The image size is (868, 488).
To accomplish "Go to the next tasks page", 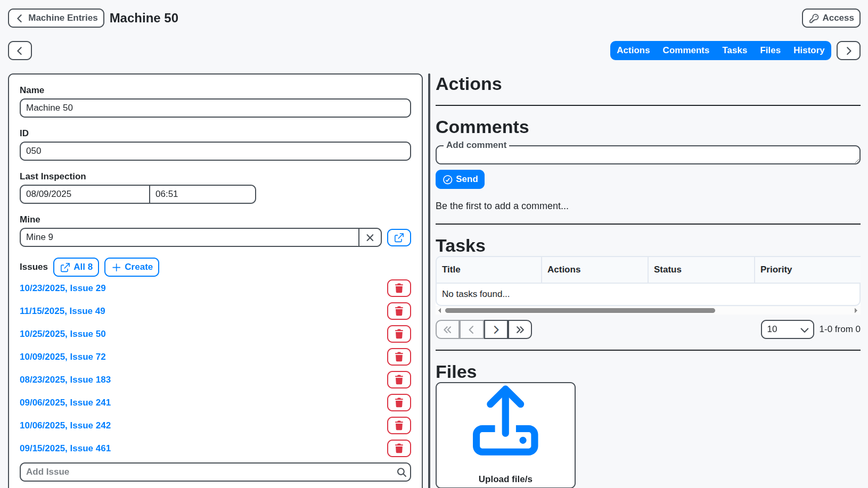I will [496, 329].
